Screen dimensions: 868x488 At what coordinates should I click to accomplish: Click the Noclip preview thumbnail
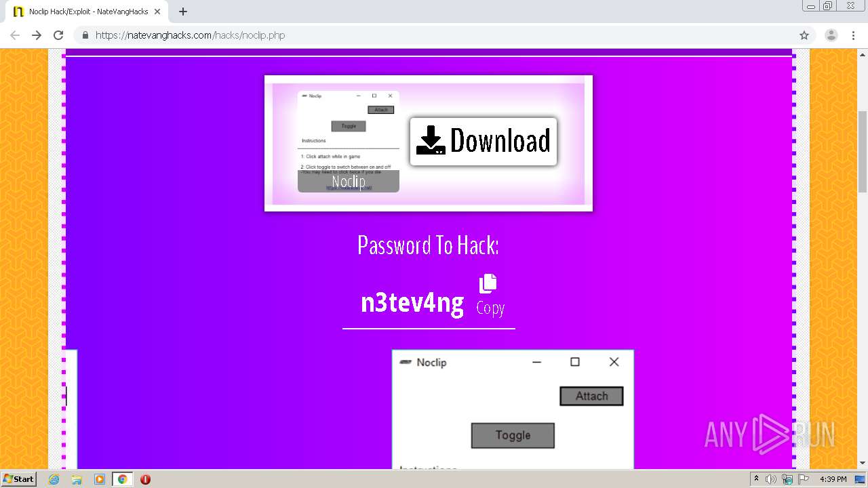(349, 142)
